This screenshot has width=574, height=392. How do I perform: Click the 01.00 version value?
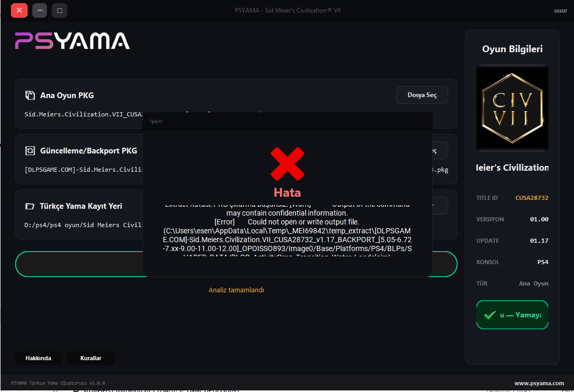click(539, 219)
